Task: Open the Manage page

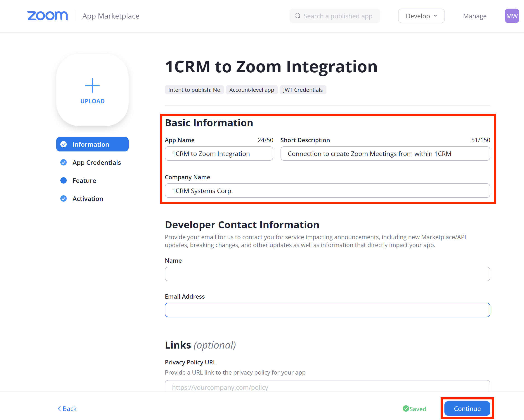Action: [x=474, y=16]
